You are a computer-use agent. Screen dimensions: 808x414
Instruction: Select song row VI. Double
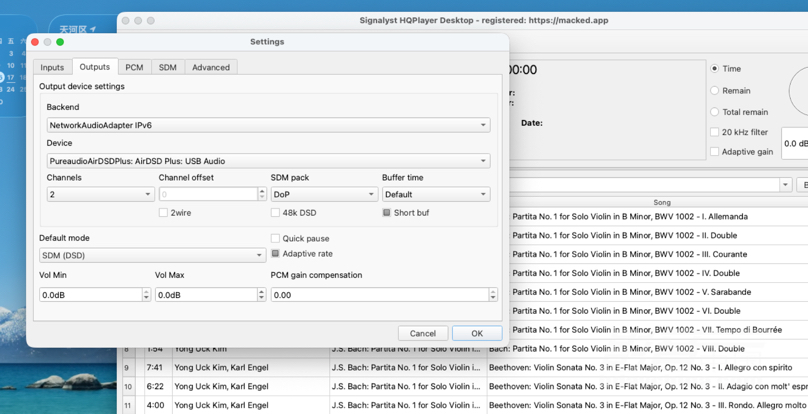(659, 311)
